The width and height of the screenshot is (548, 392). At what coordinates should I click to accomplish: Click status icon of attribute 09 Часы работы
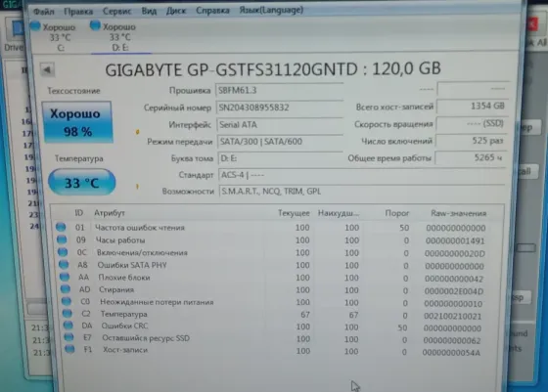(62, 240)
